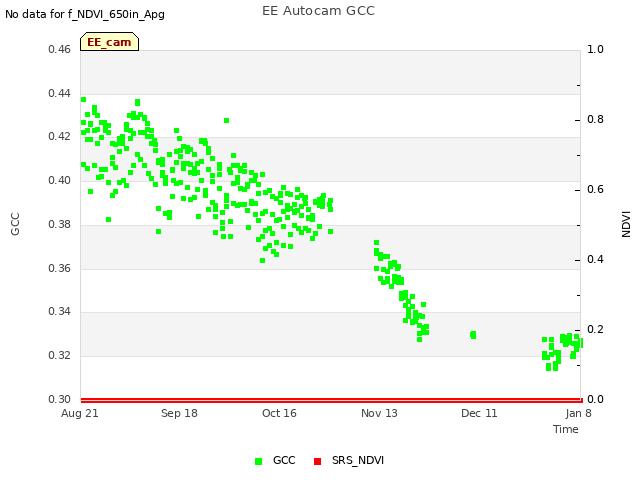The image size is (640, 480).
Task: Click the 0.2 NDVI axis value
Action: pos(595,329)
